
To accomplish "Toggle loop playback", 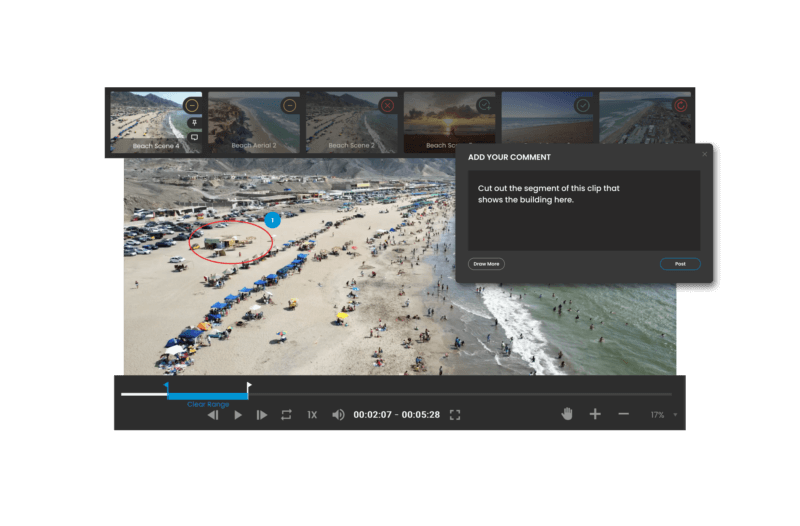I will coord(286,415).
